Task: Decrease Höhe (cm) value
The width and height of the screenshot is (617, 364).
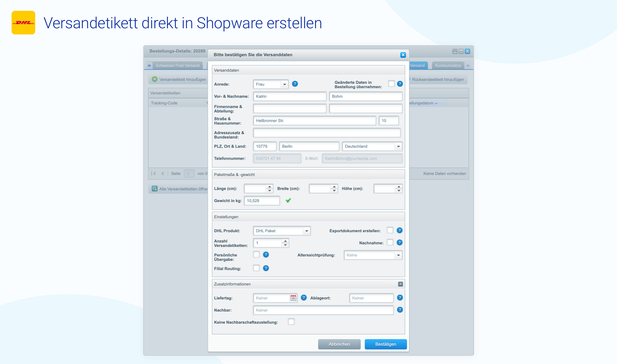Action: (398, 190)
